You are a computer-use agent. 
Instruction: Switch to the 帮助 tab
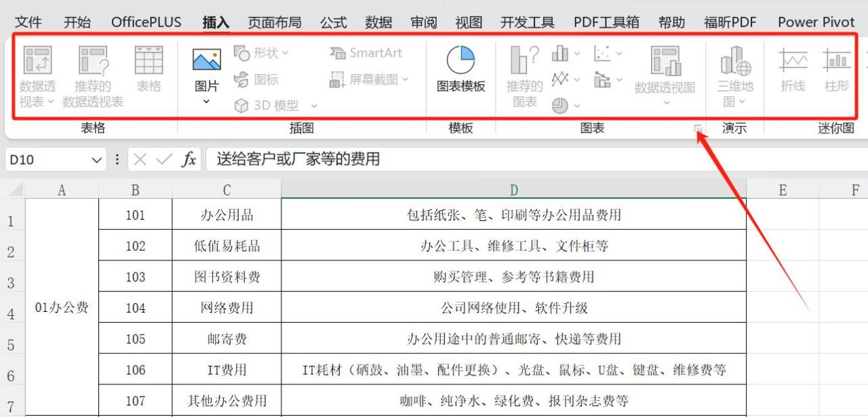pos(672,22)
